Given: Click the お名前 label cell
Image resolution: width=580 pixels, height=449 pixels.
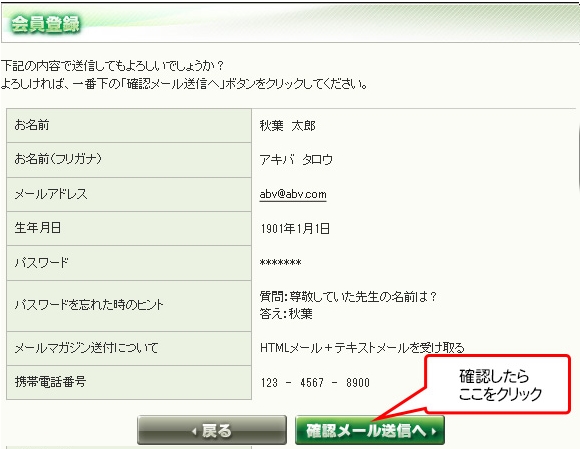Looking at the screenshot, I should (129, 125).
